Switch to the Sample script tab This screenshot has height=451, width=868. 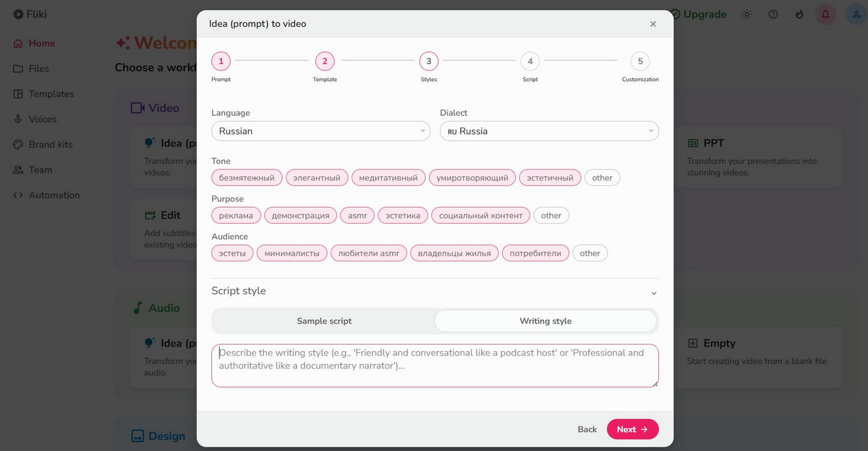coord(324,321)
